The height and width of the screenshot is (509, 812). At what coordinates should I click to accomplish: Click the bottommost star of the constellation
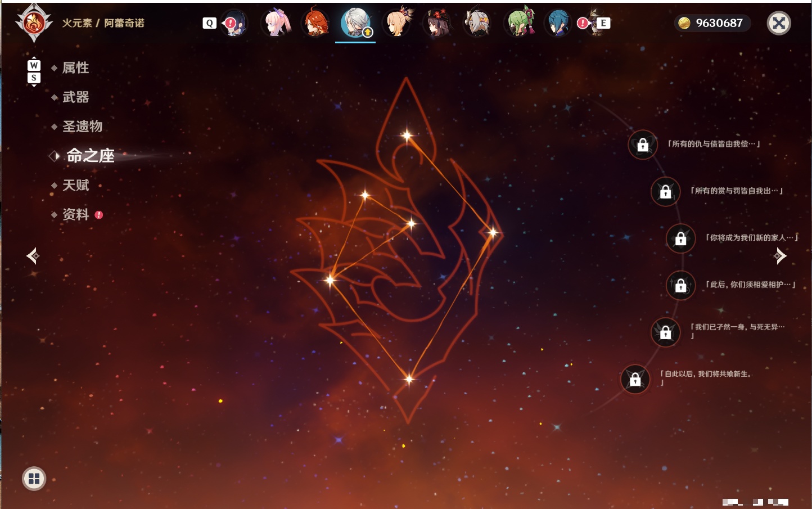(409, 379)
